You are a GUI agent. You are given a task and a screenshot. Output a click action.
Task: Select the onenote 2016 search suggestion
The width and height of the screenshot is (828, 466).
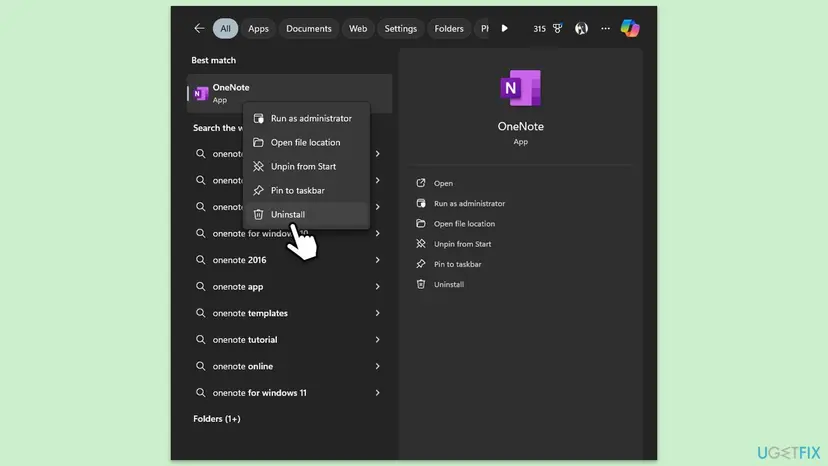coord(288,260)
